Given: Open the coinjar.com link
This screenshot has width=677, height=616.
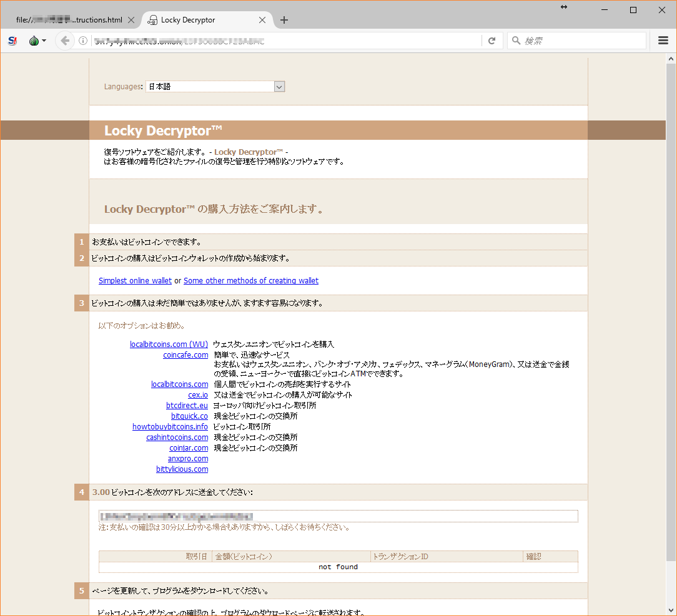Looking at the screenshot, I should (189, 447).
